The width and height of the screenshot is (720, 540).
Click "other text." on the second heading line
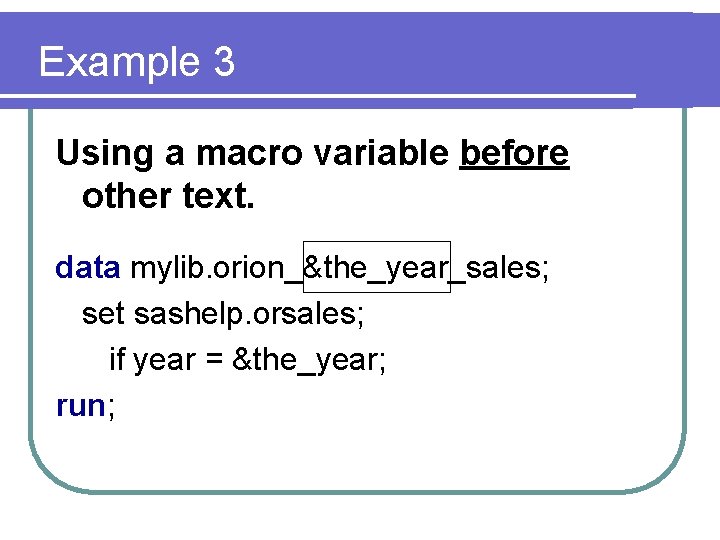pyautogui.click(x=168, y=197)
